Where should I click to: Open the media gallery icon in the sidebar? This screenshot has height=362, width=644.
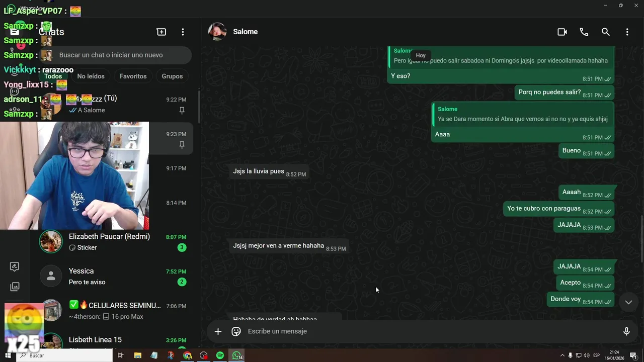point(15,287)
